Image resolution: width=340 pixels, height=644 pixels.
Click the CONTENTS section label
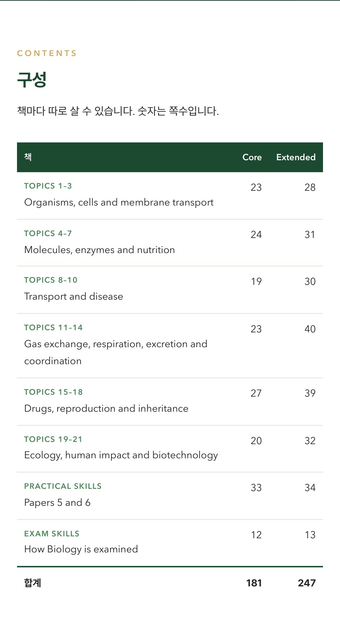point(47,53)
